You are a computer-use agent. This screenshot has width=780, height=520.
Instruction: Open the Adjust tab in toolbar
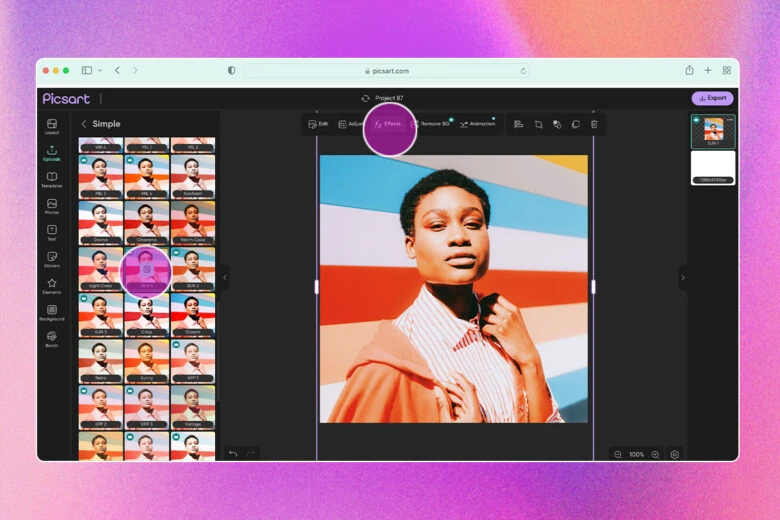click(351, 124)
